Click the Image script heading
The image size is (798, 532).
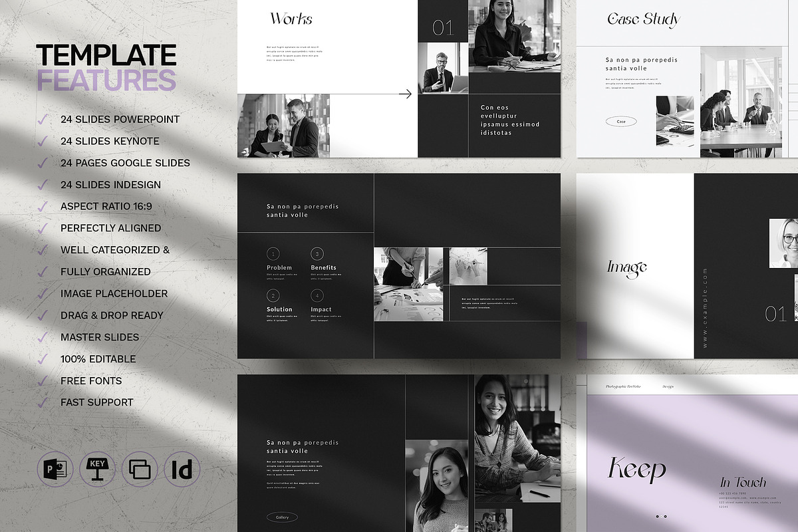627,267
